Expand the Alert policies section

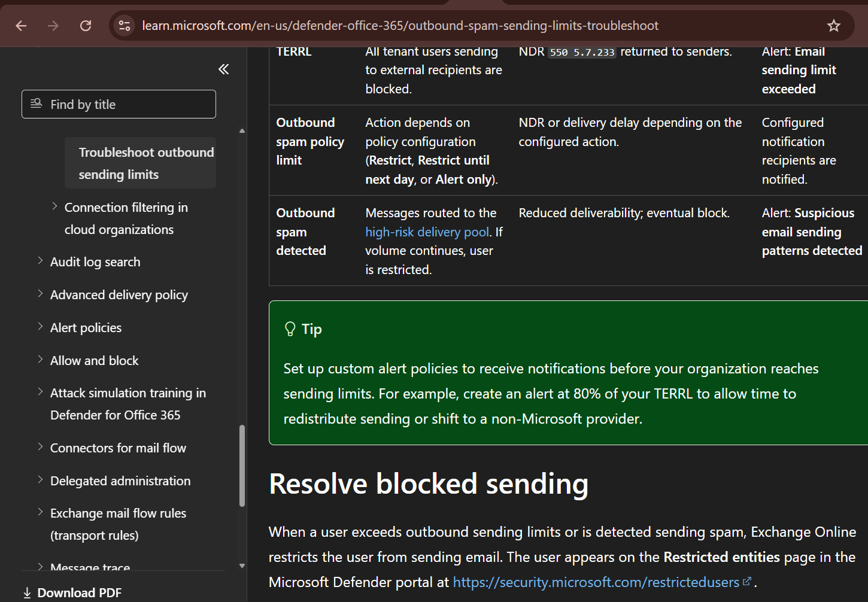click(x=40, y=327)
